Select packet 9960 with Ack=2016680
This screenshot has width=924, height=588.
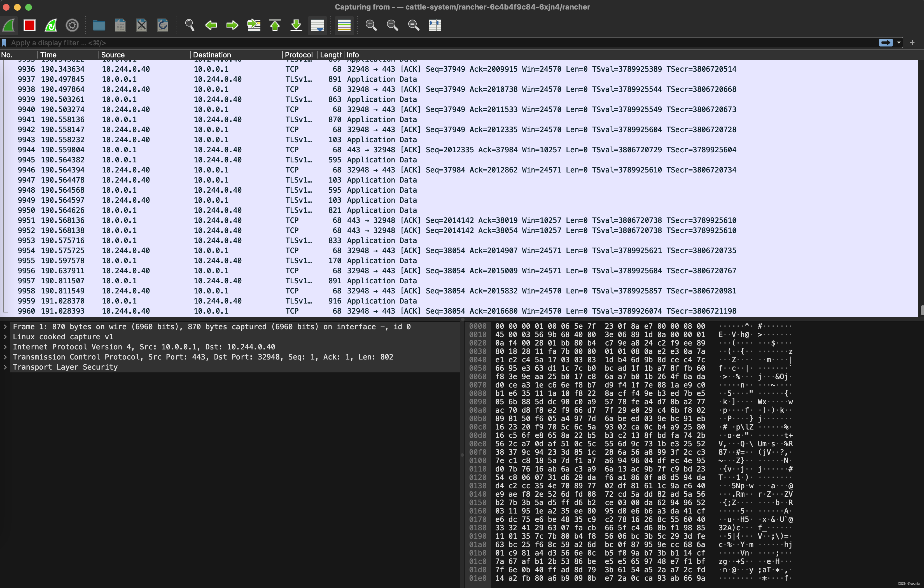pyautogui.click(x=459, y=311)
